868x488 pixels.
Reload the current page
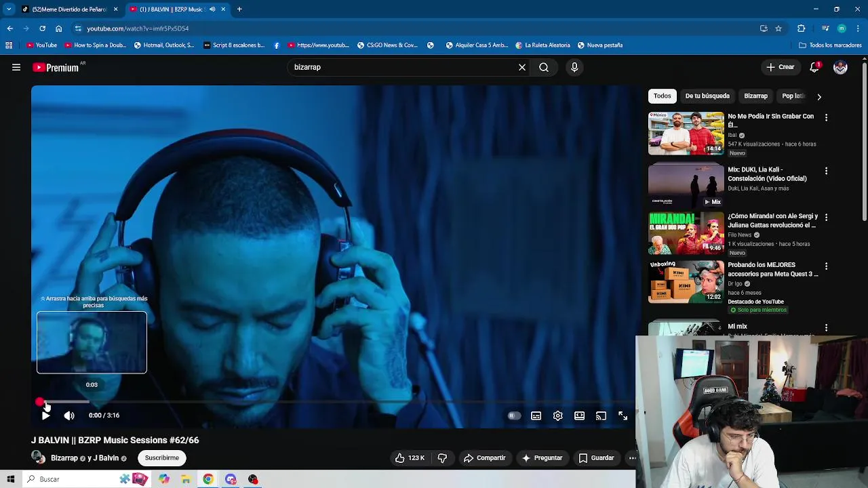[42, 28]
